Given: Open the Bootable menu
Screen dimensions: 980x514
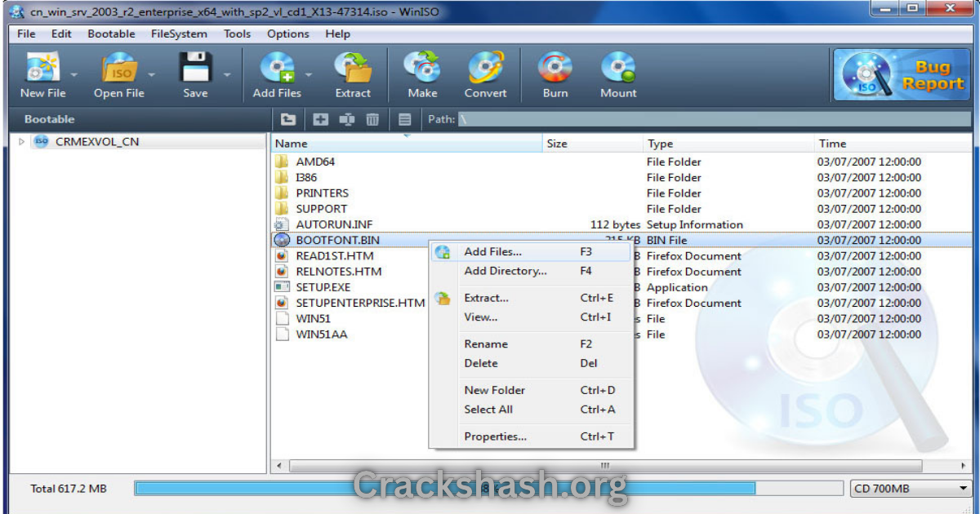Looking at the screenshot, I should [x=111, y=33].
